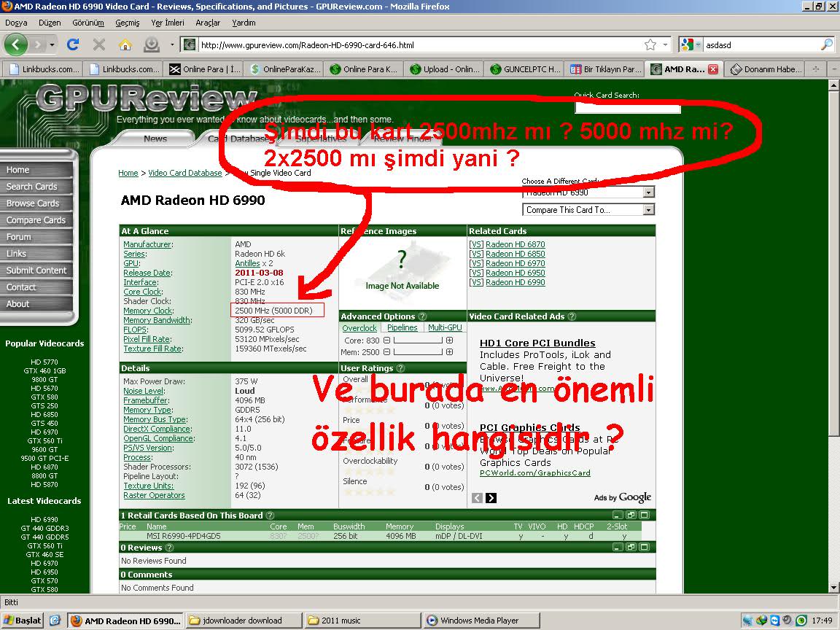Switch to the Pipelines tab
The height and width of the screenshot is (630, 840).
coord(402,328)
